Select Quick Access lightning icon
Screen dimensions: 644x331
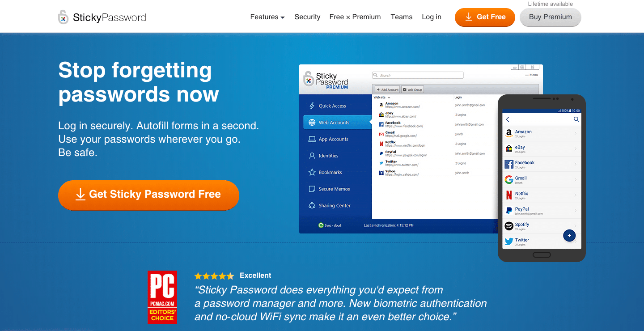coord(312,106)
